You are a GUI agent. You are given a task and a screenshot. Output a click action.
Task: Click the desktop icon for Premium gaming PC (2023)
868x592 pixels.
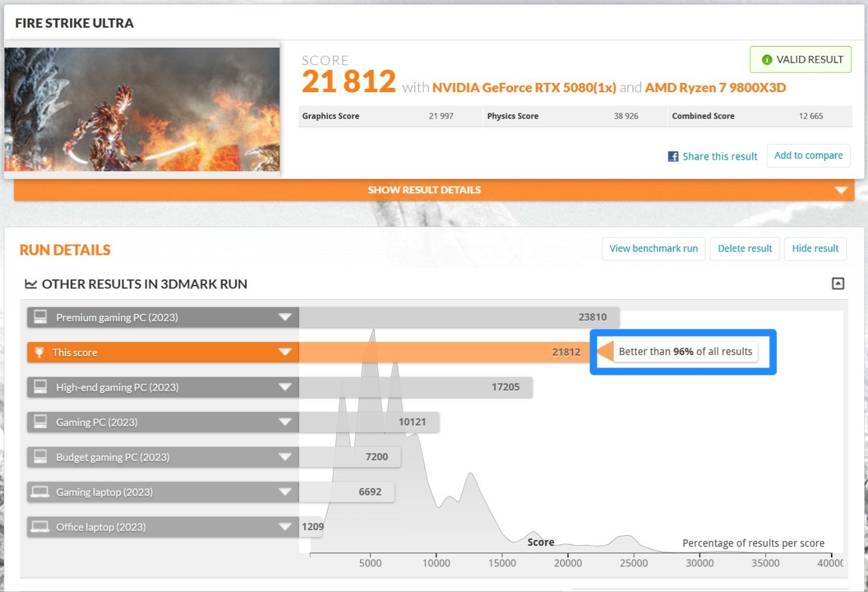coord(40,317)
